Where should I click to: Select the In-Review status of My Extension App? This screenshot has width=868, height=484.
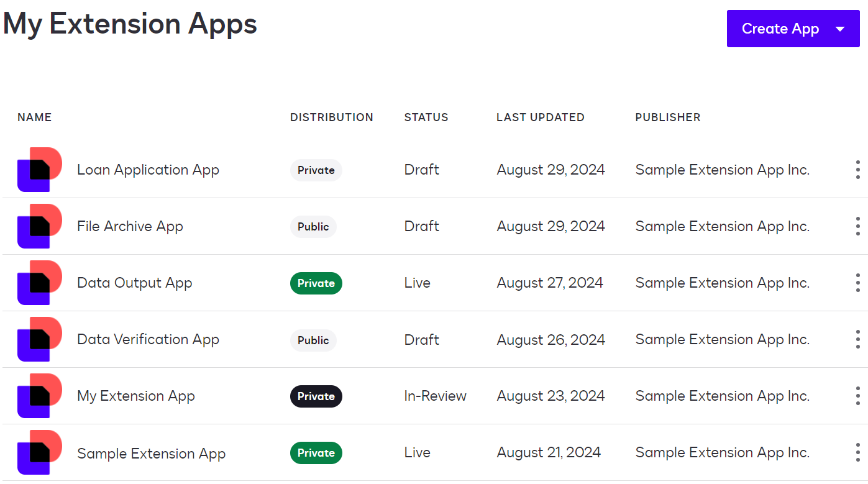coord(436,396)
